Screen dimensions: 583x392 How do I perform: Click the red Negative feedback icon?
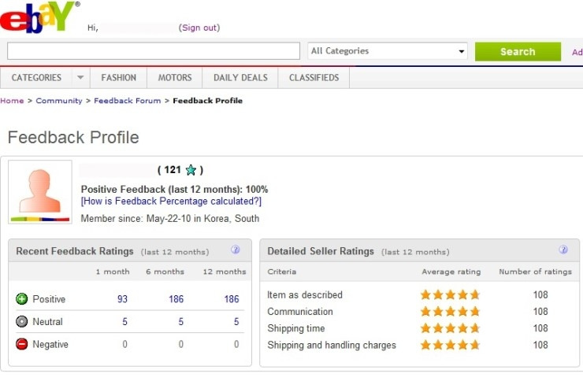point(21,344)
